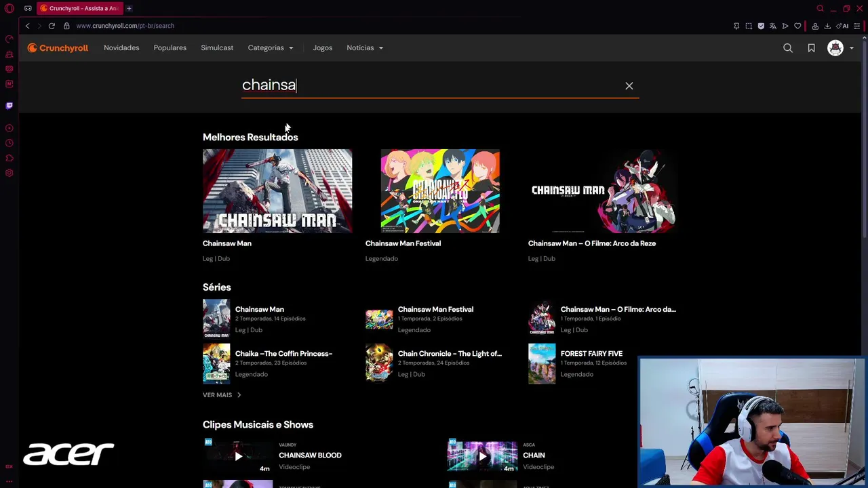Expand the account menu arrow
The width and height of the screenshot is (868, 488).
(852, 48)
